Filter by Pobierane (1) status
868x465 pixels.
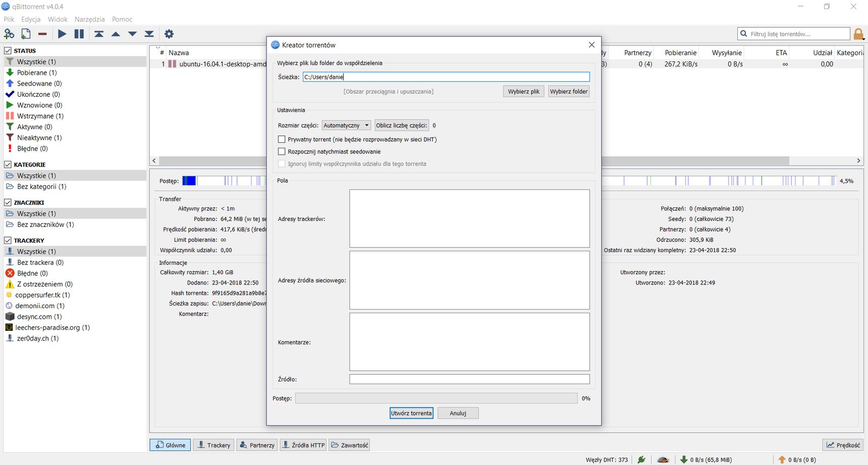click(x=75, y=73)
